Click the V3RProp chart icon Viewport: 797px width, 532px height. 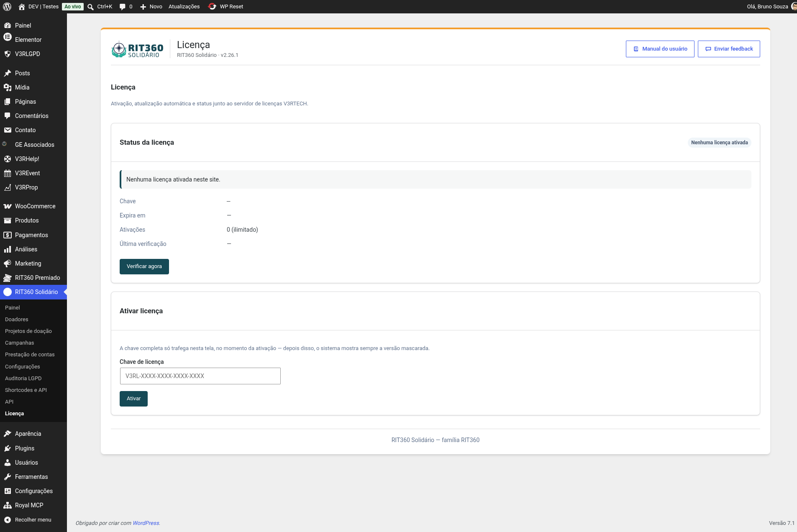pos(8,187)
